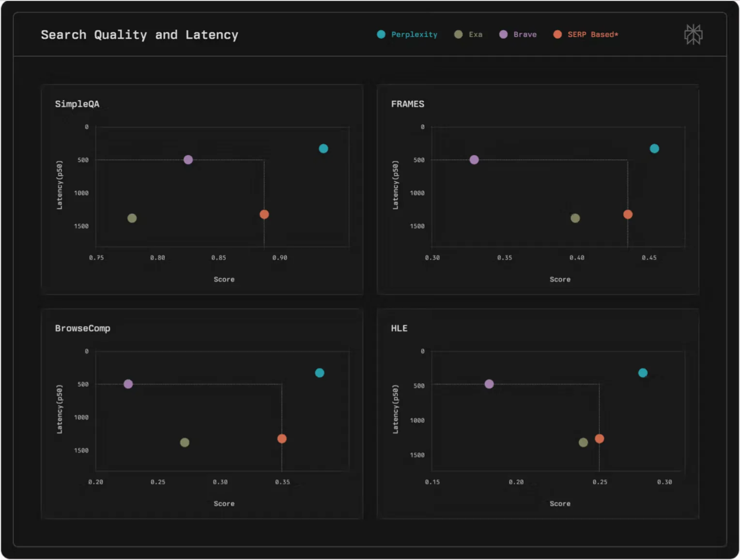This screenshot has width=740, height=560.
Task: Choose the Brave point in BrowseComp chart
Action: click(128, 384)
